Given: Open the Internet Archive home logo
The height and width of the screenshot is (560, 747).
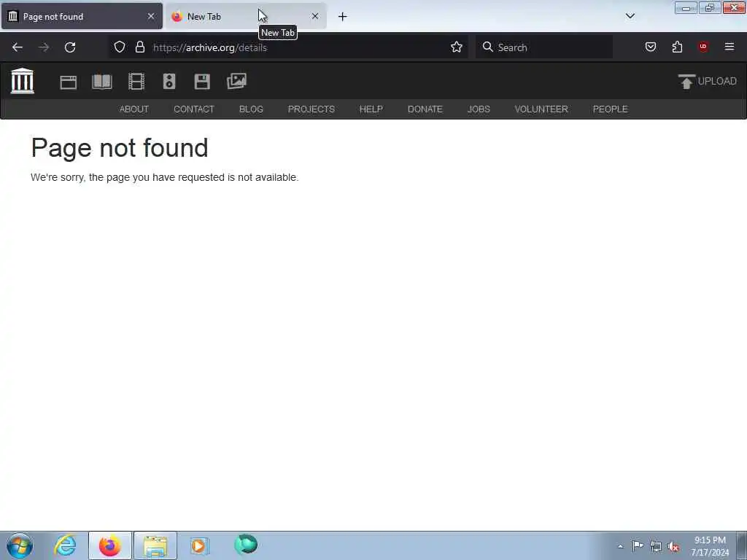Looking at the screenshot, I should click(23, 81).
